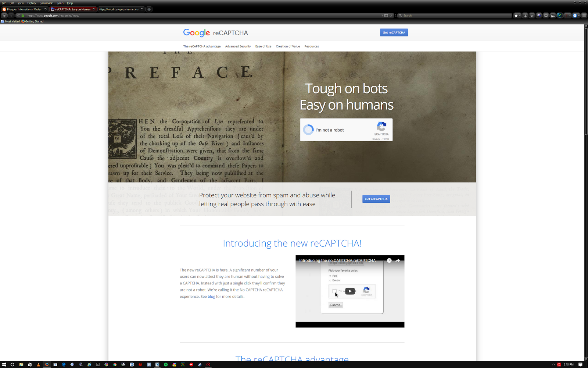The height and width of the screenshot is (368, 588).
Task: Click the Share arrow icon on video
Action: pyautogui.click(x=398, y=261)
